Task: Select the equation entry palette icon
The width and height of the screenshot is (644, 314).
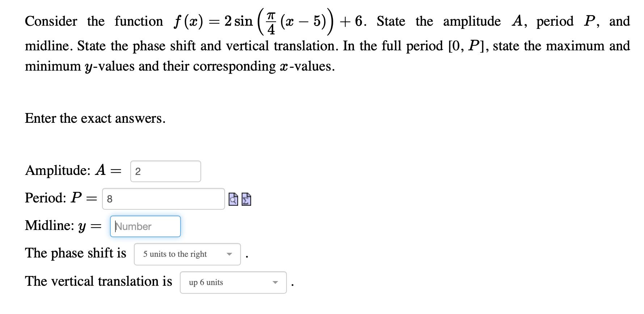Action: pyautogui.click(x=246, y=199)
